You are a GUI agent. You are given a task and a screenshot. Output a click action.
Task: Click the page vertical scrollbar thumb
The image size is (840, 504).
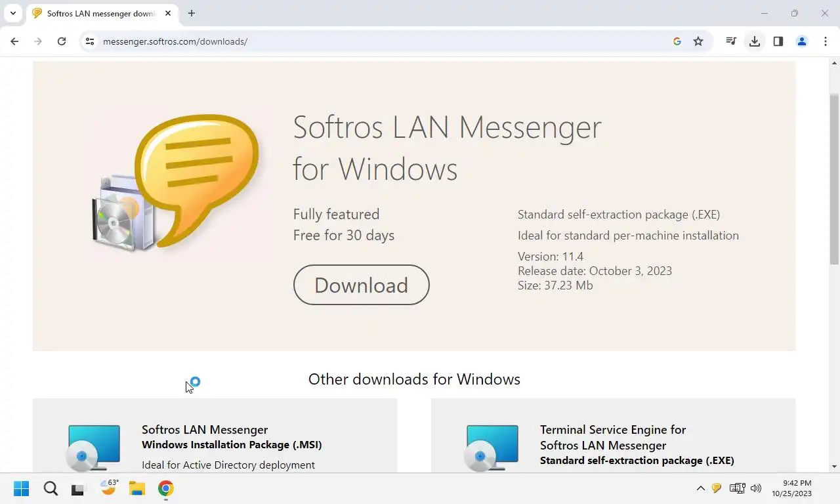coord(834,178)
